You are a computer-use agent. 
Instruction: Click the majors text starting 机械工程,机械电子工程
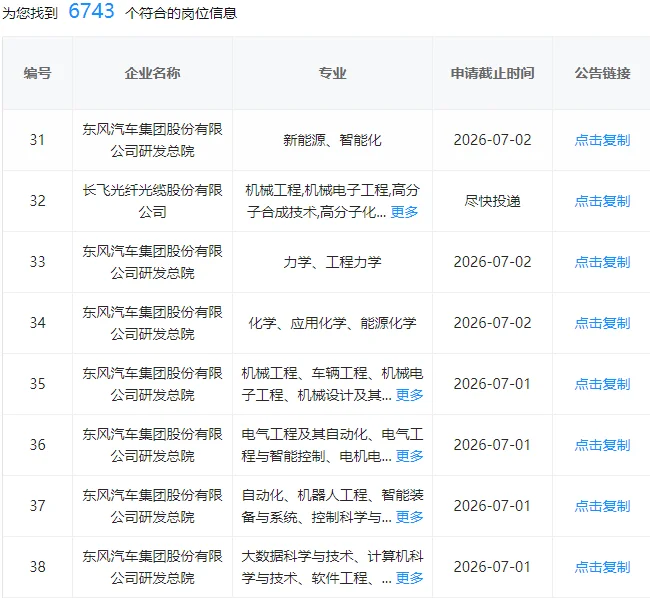[x=332, y=201]
